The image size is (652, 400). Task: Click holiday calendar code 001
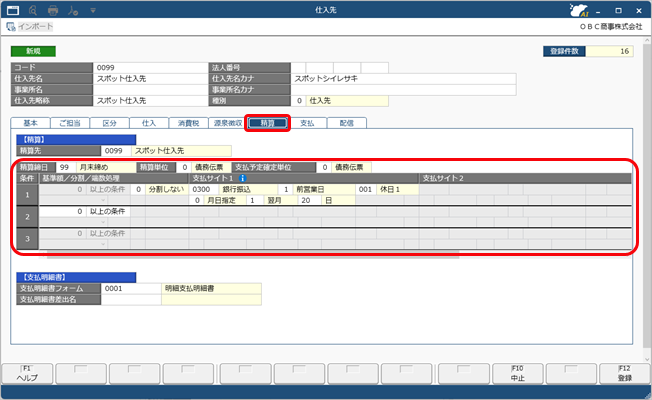click(x=366, y=189)
